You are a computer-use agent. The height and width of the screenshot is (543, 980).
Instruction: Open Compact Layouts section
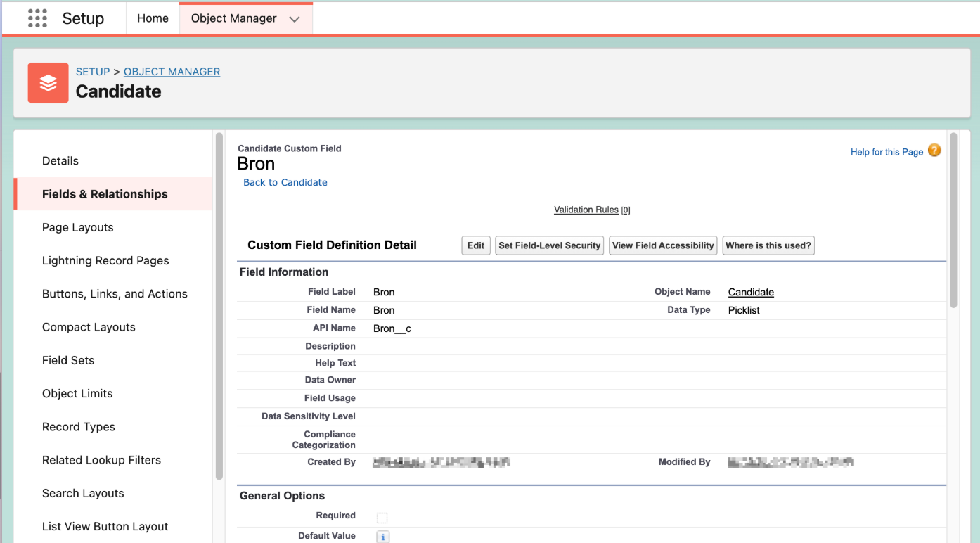89,327
